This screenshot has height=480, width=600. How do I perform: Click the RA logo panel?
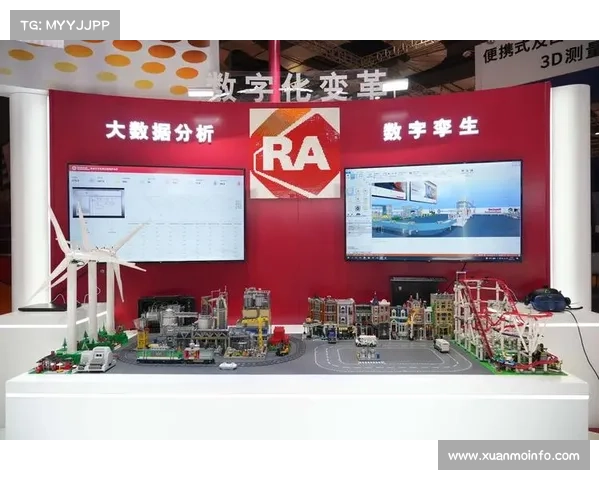pyautogui.click(x=295, y=153)
